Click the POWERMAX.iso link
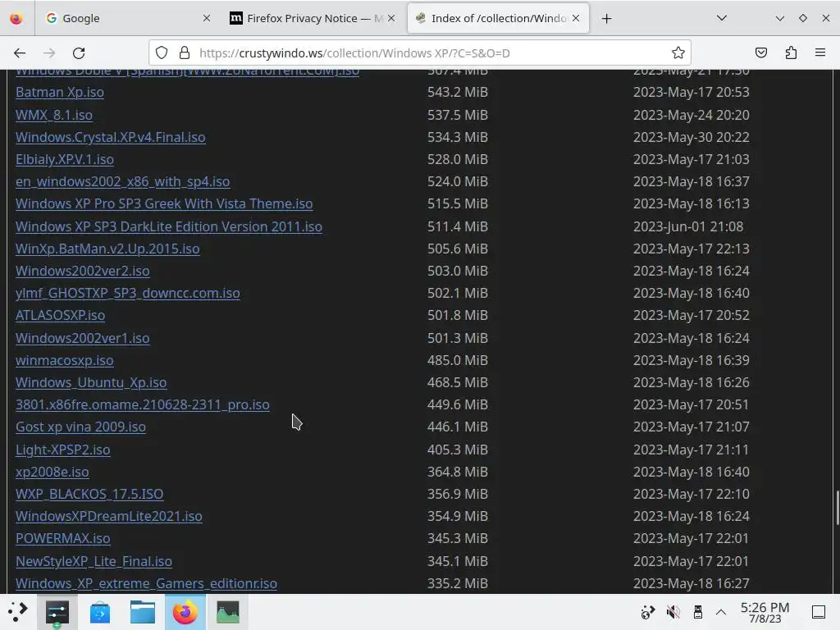The width and height of the screenshot is (840, 630). coord(63,538)
